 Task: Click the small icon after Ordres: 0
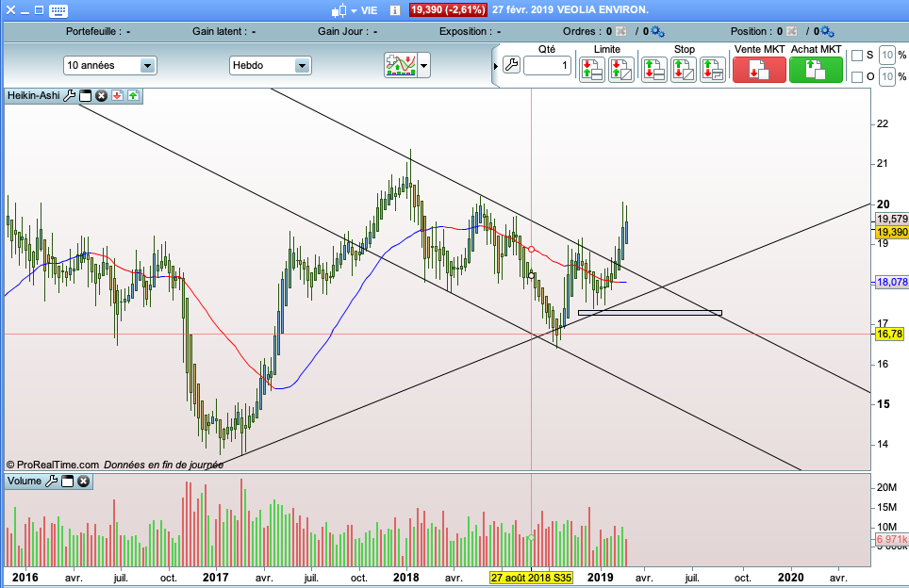(x=620, y=31)
